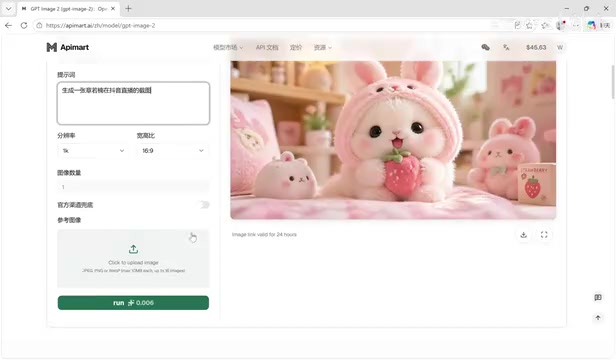Click the run 0.006 button

pos(133,303)
